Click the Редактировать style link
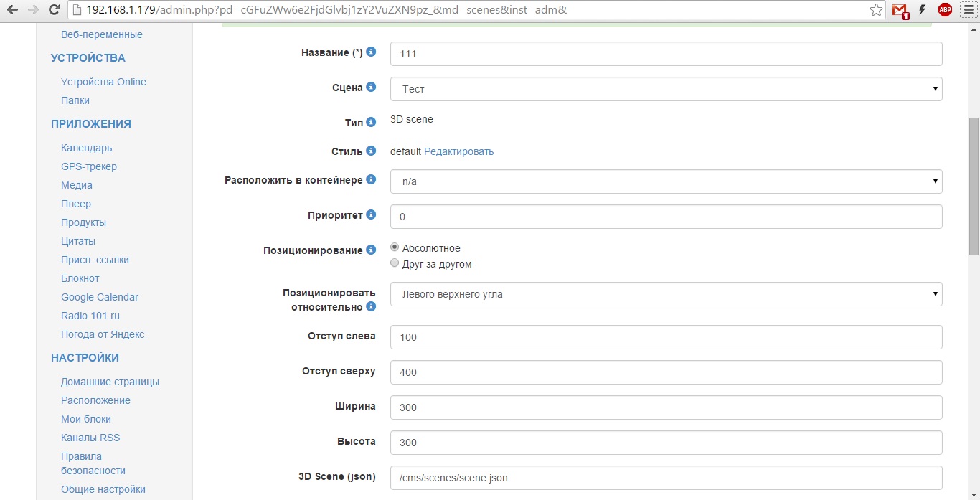 [458, 151]
